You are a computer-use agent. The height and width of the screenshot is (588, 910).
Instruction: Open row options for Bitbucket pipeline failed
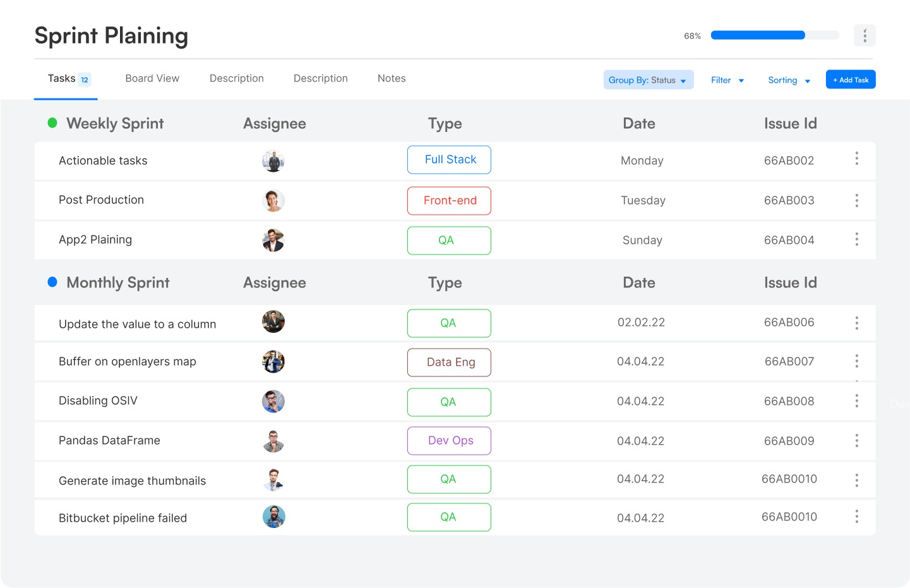click(856, 517)
